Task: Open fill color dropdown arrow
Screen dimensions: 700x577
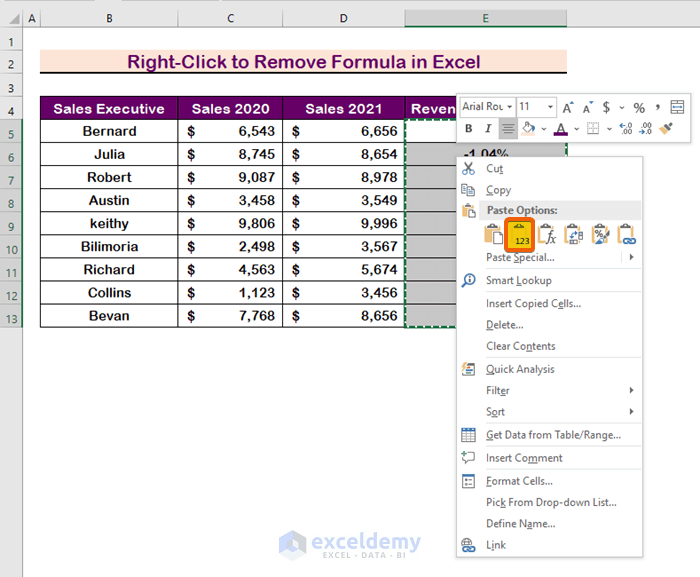Action: 544,129
